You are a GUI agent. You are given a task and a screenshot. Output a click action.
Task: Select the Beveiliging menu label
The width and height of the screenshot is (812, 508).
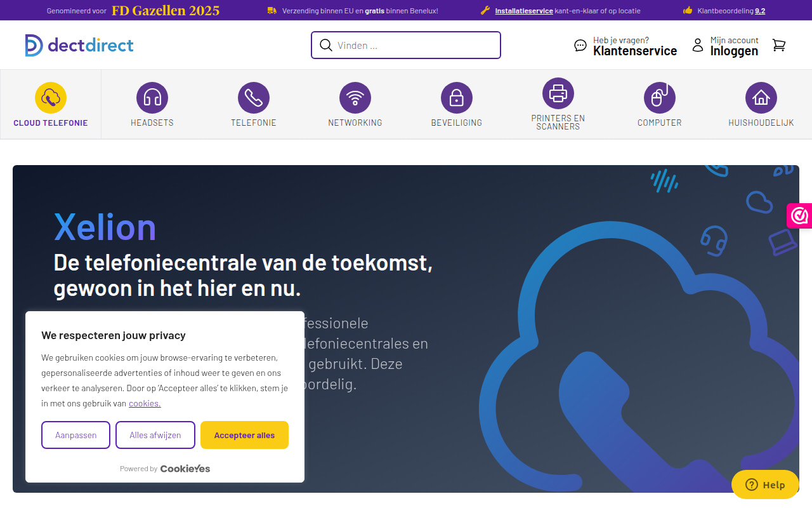[457, 123]
